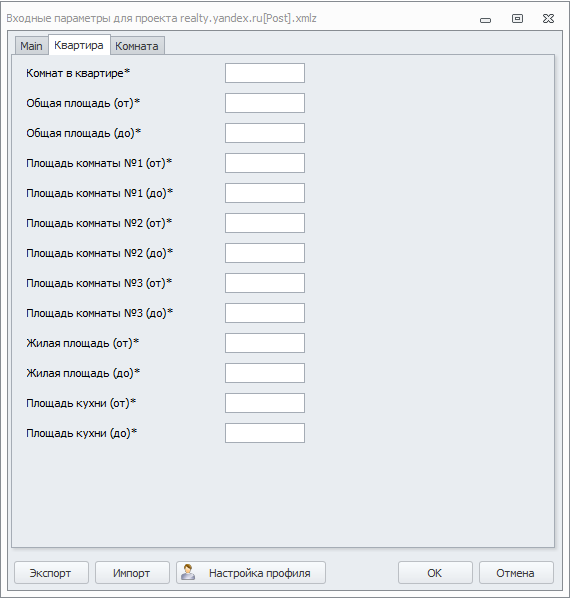Image resolution: width=571 pixels, height=599 pixels.
Task: Click the Площадь кухни (до) input
Action: coord(265,433)
